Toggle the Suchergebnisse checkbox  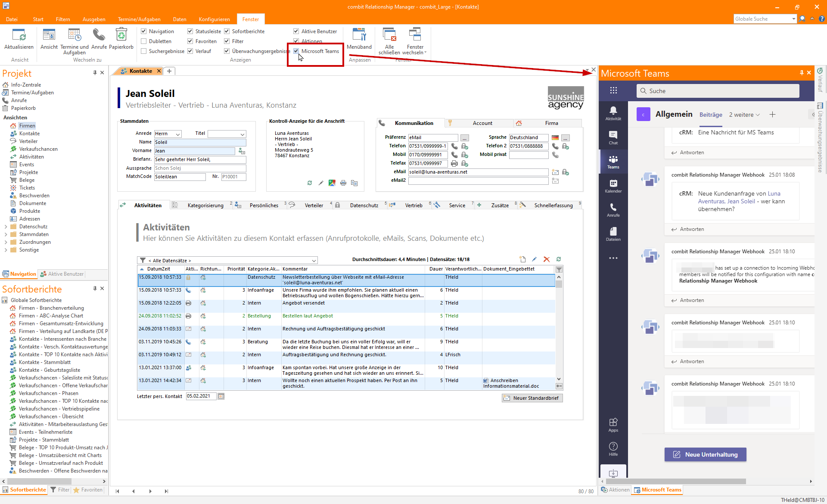[x=144, y=51]
